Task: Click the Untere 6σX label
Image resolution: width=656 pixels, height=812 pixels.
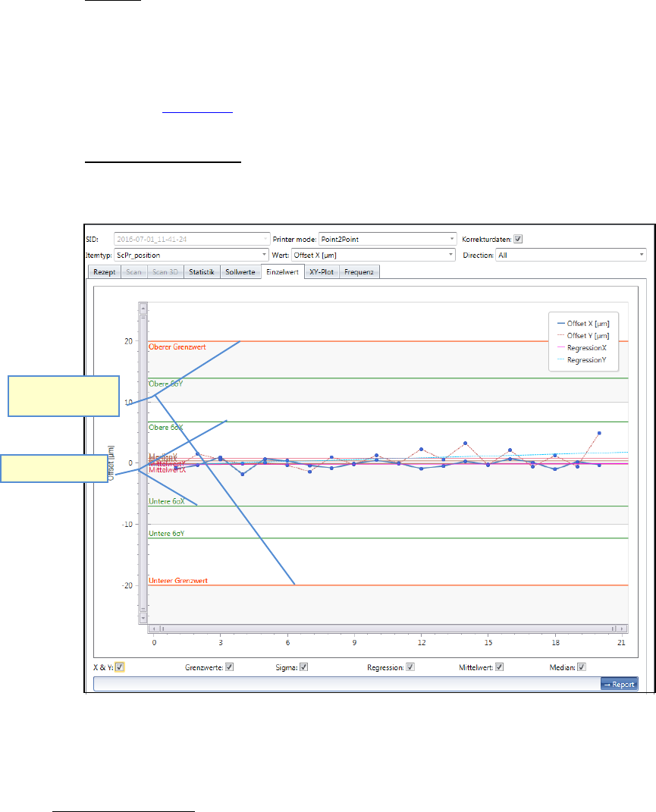Action: tap(166, 501)
